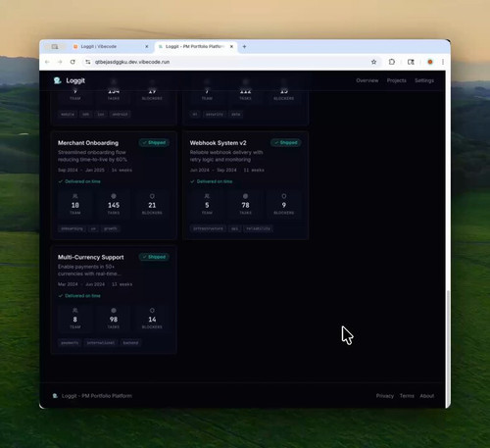Open site info icon in address bar

click(x=88, y=62)
